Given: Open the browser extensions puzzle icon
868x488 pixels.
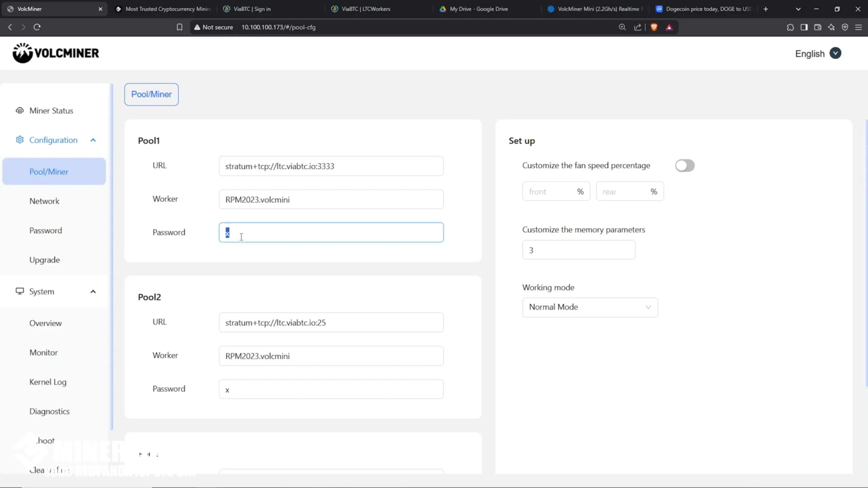Looking at the screenshot, I should tap(790, 27).
